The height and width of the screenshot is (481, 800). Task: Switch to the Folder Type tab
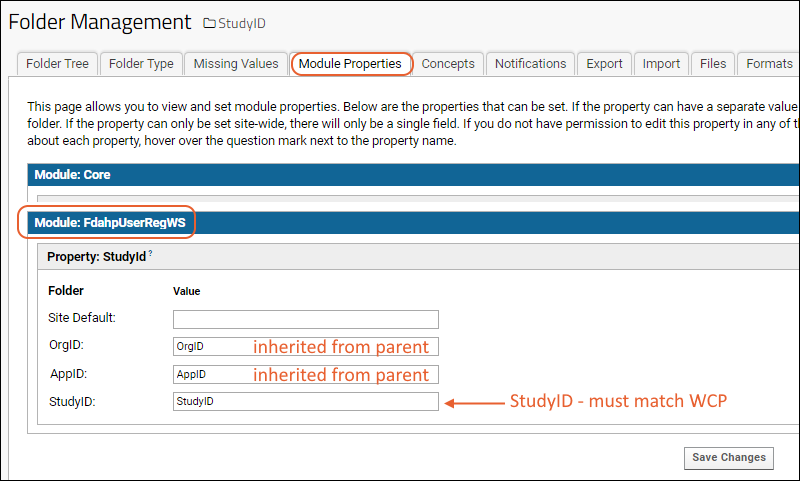pos(141,64)
